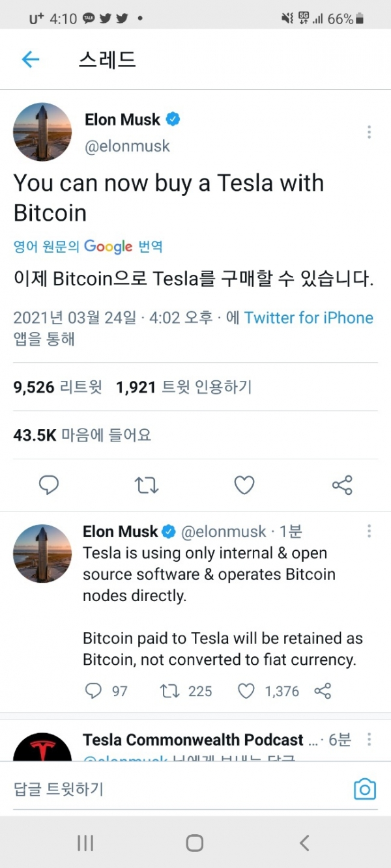Like Elon Musk's reply showing 1,376 likes

click(247, 692)
